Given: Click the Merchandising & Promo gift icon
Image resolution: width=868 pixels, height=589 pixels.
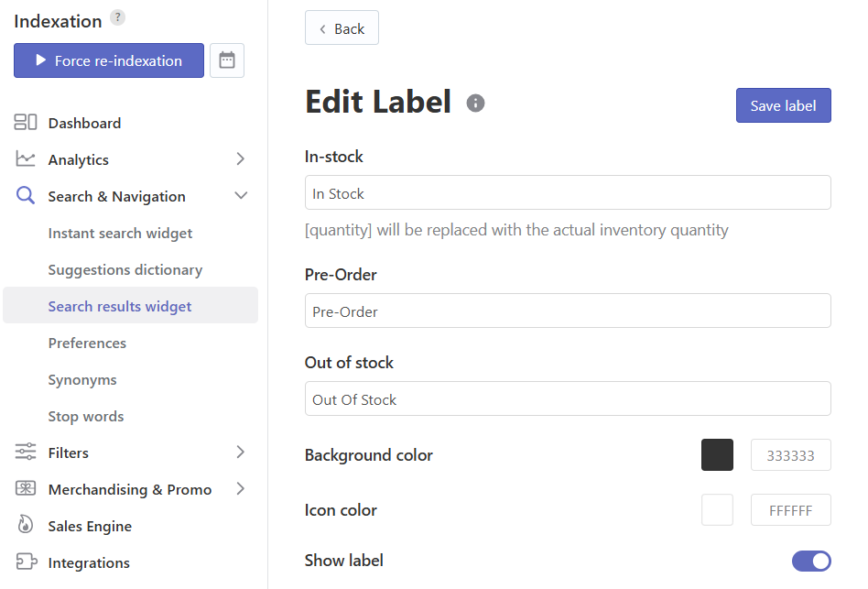Looking at the screenshot, I should [x=26, y=488].
